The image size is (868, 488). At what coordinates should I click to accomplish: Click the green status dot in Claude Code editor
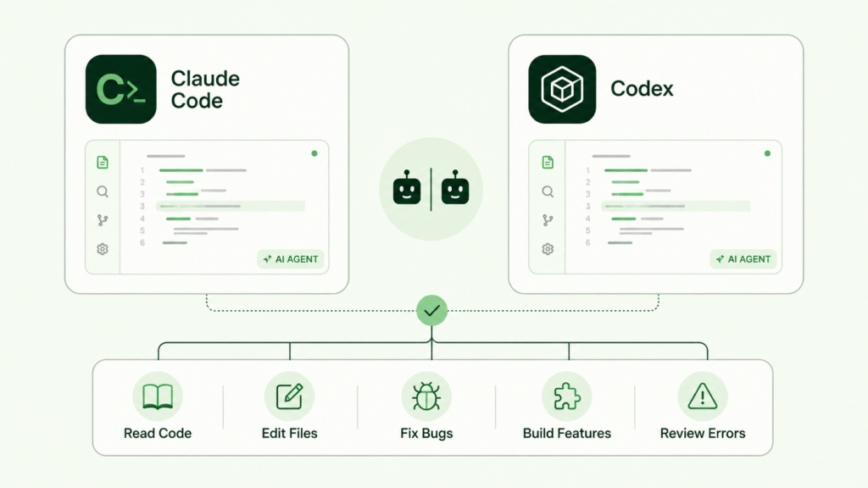click(x=314, y=153)
